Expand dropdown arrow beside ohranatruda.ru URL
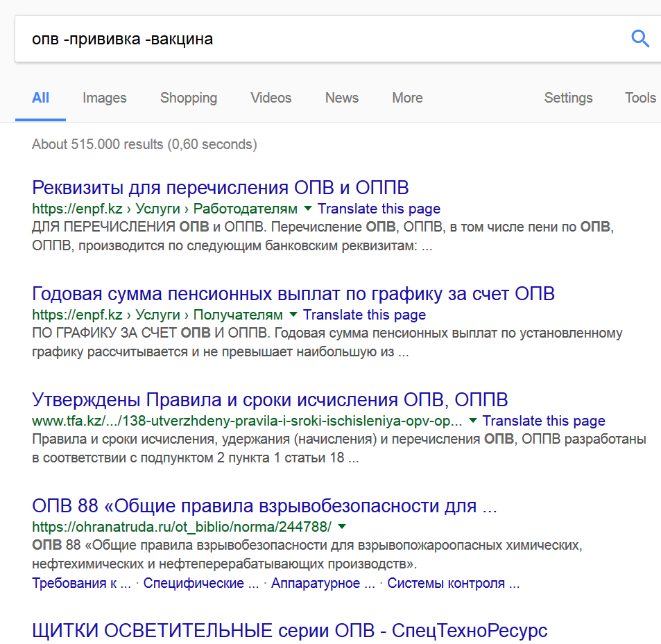This screenshot has width=661, height=644. pos(341,526)
